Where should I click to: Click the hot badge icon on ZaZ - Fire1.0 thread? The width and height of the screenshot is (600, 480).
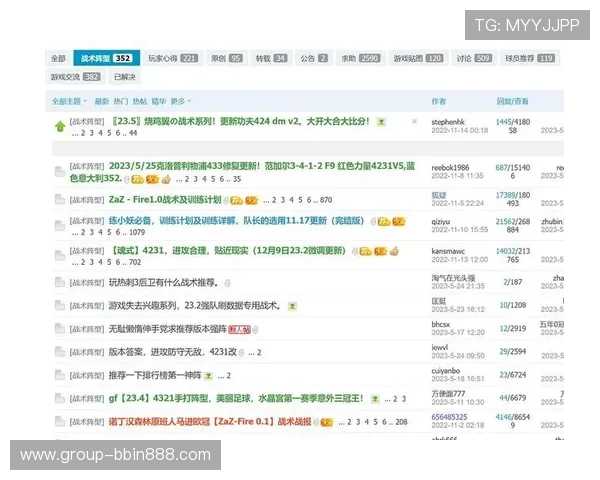(x=251, y=200)
